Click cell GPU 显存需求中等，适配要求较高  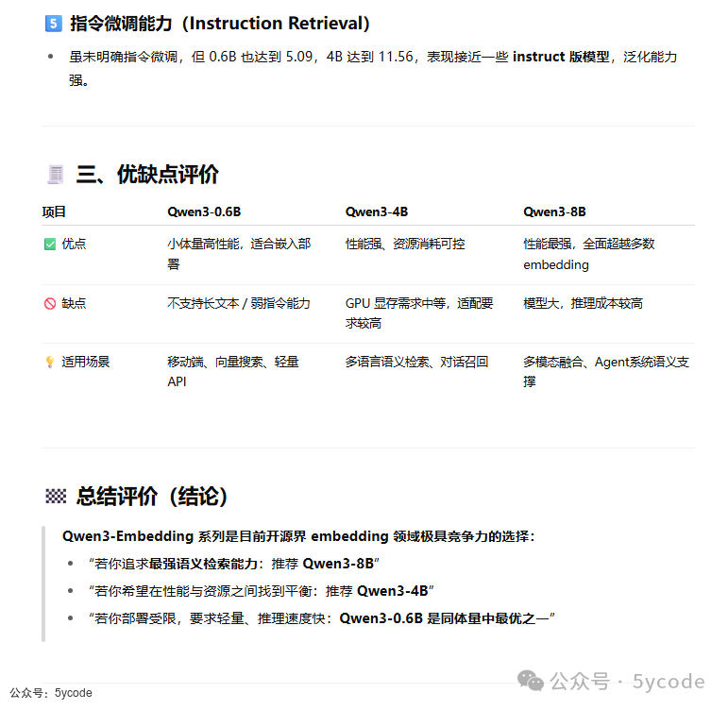(419, 313)
